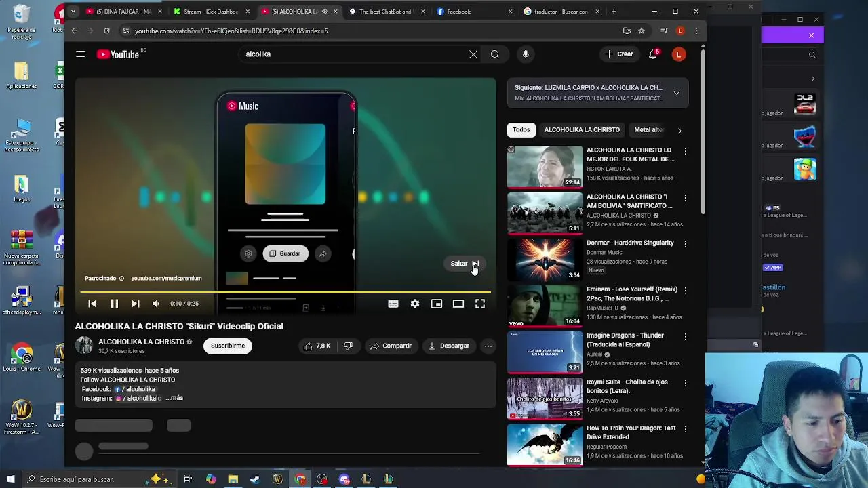The width and height of the screenshot is (868, 488).
Task: Go to previous video in playlist
Action: (92, 304)
